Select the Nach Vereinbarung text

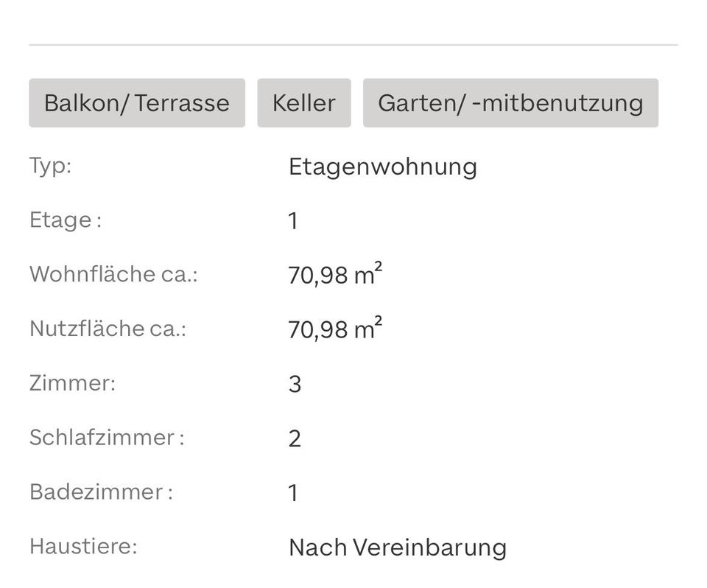point(397,547)
